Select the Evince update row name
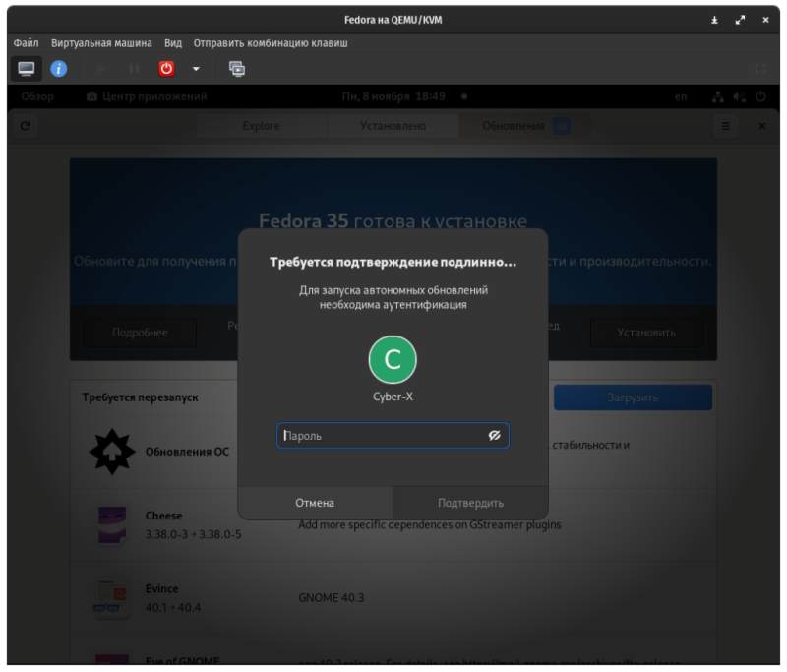The height and width of the screenshot is (672, 787). click(x=161, y=588)
